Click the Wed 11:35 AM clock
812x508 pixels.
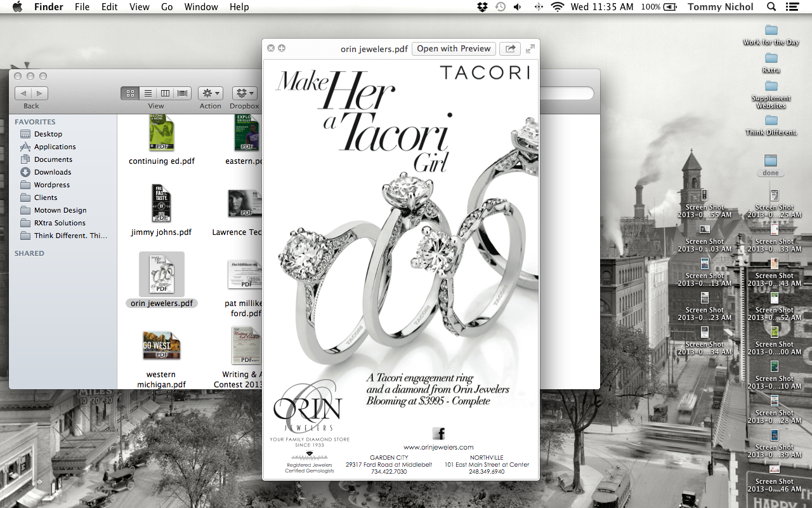pyautogui.click(x=602, y=7)
